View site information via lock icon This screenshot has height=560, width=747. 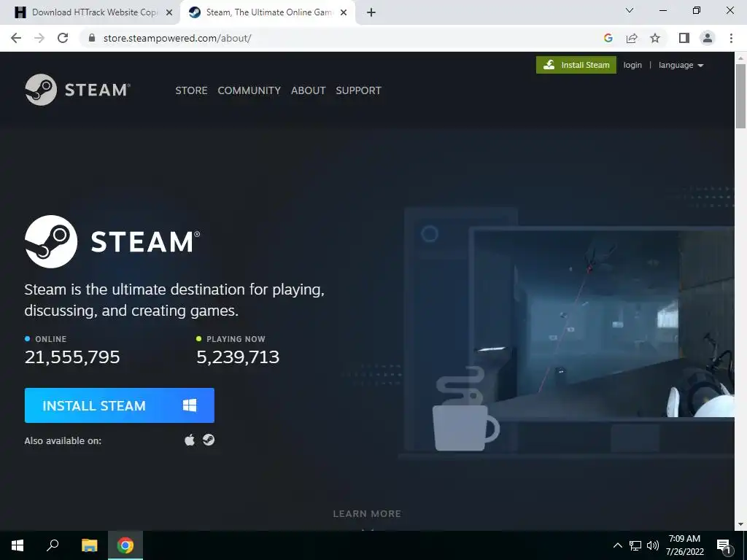[x=93, y=38]
